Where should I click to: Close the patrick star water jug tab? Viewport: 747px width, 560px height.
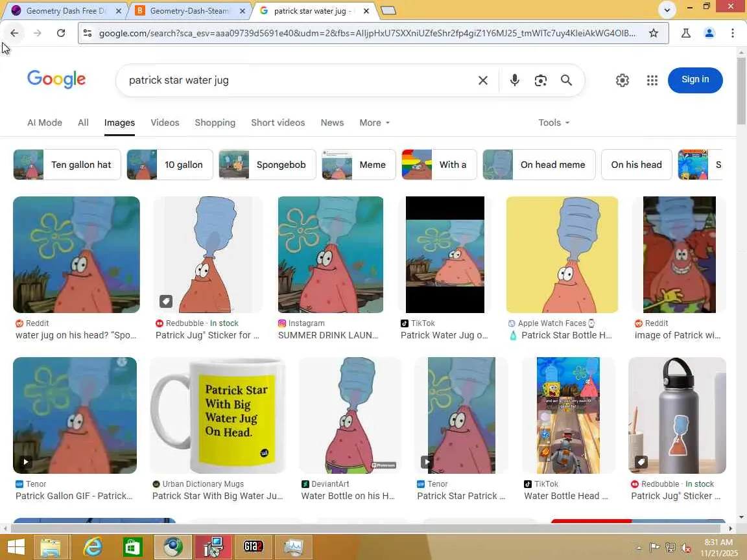366,10
